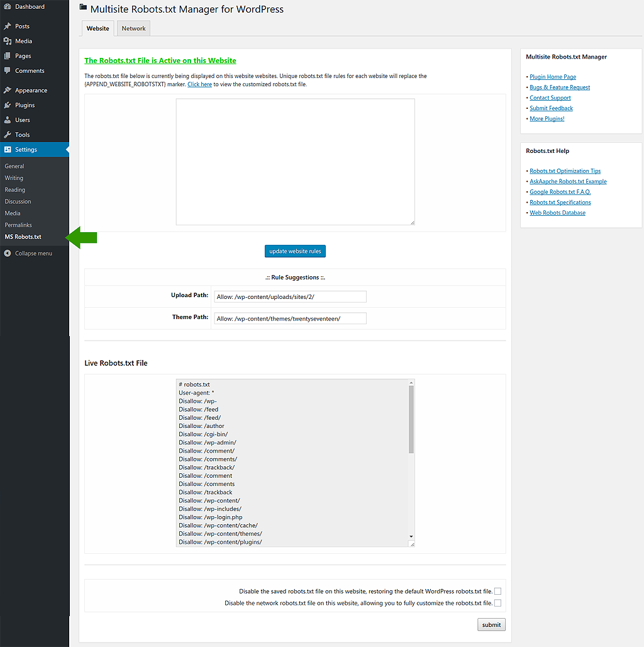Click the Upload Path suggestion field

click(x=291, y=296)
